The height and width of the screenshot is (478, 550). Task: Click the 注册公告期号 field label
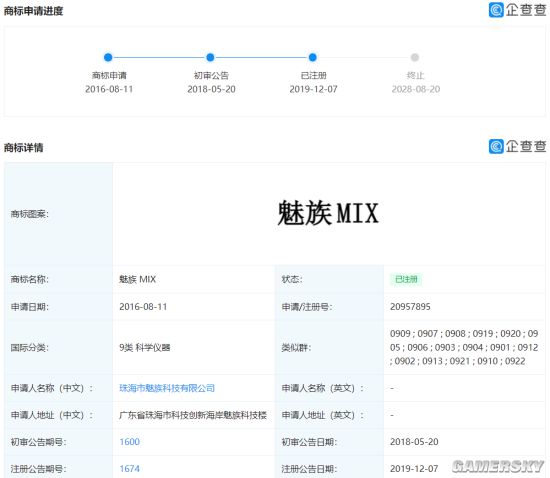[39, 469]
